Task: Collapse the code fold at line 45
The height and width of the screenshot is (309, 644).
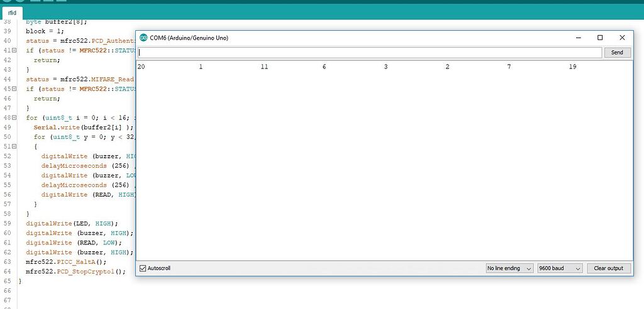Action: [14, 89]
